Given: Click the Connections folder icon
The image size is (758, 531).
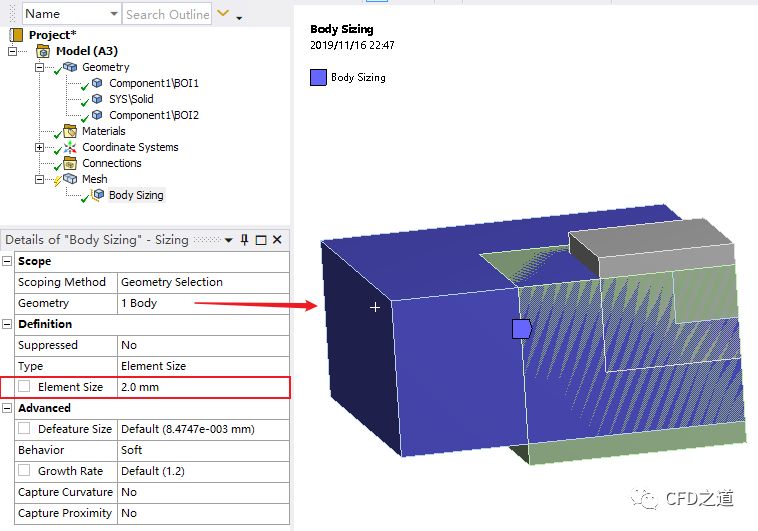Looking at the screenshot, I should [x=70, y=163].
